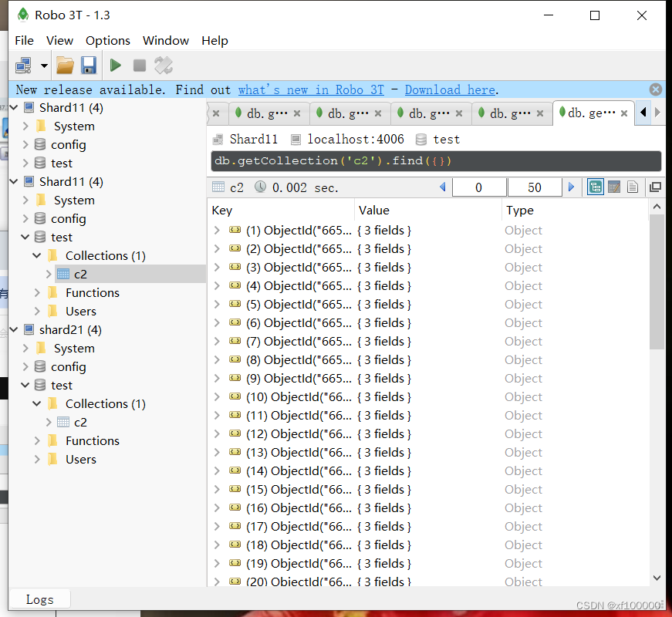
Task: Switch to the rightmost db.ge tab
Action: pos(591,112)
